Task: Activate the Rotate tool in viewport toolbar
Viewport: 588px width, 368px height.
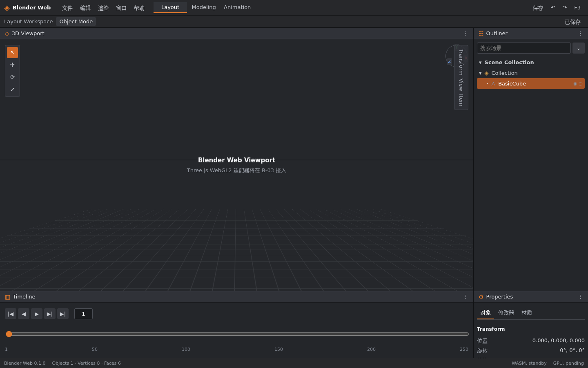Action: tap(12, 77)
